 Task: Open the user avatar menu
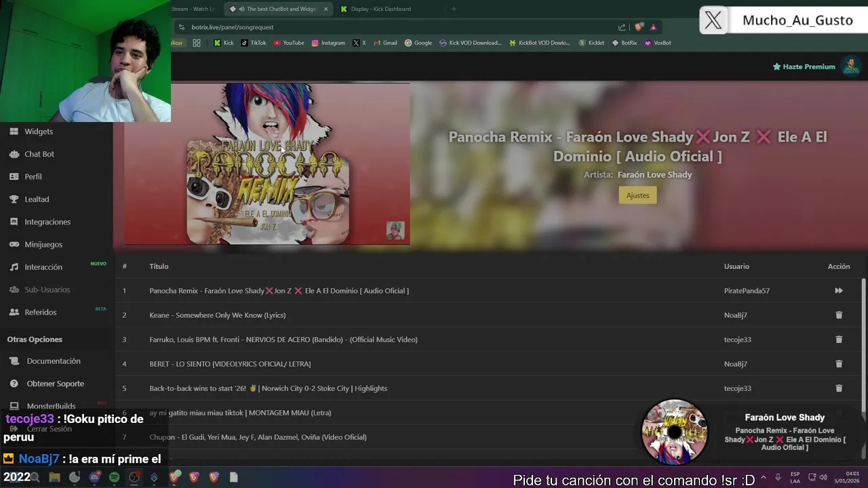(x=850, y=66)
